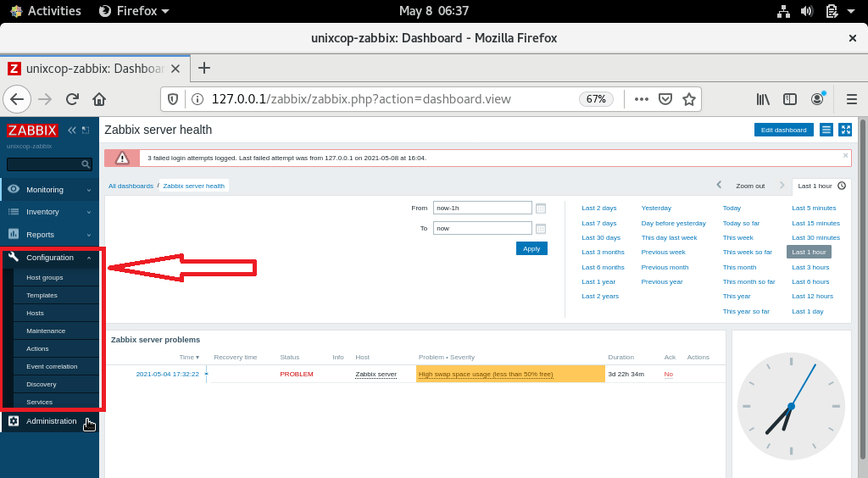Viewport: 868px width, 478px height.
Task: Select This week so far range
Action: point(748,253)
